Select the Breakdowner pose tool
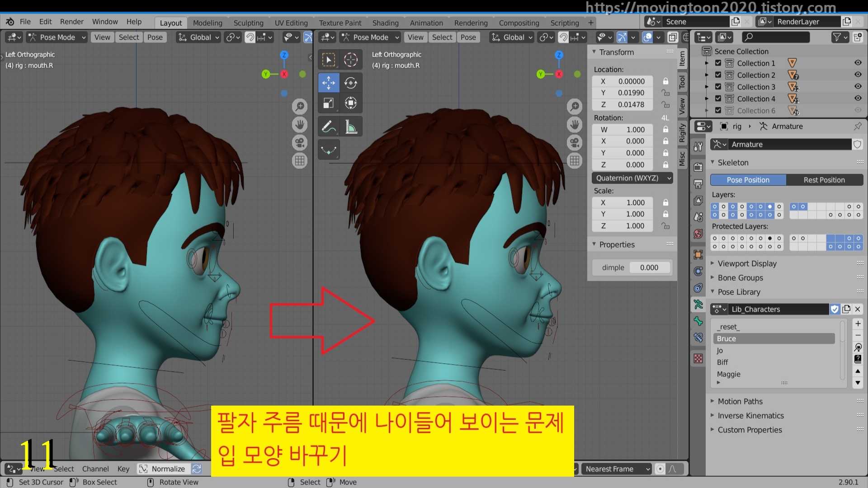Image resolution: width=868 pixels, height=488 pixels. (329, 150)
